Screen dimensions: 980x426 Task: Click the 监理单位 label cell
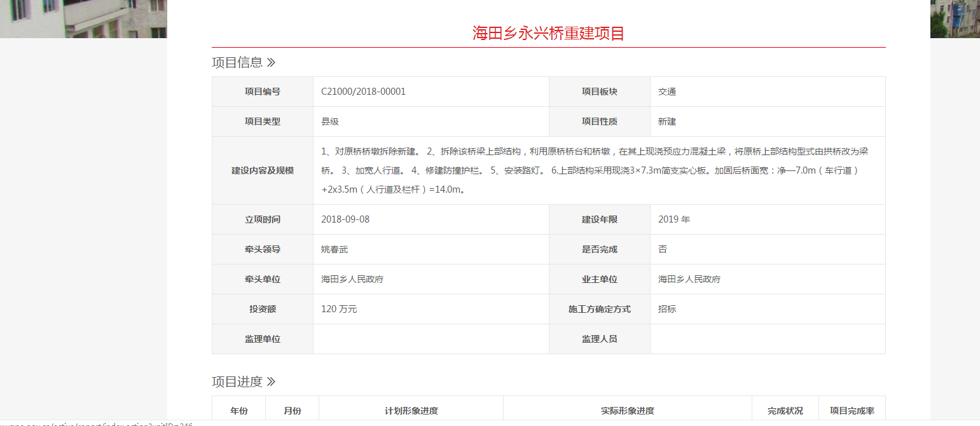(263, 339)
